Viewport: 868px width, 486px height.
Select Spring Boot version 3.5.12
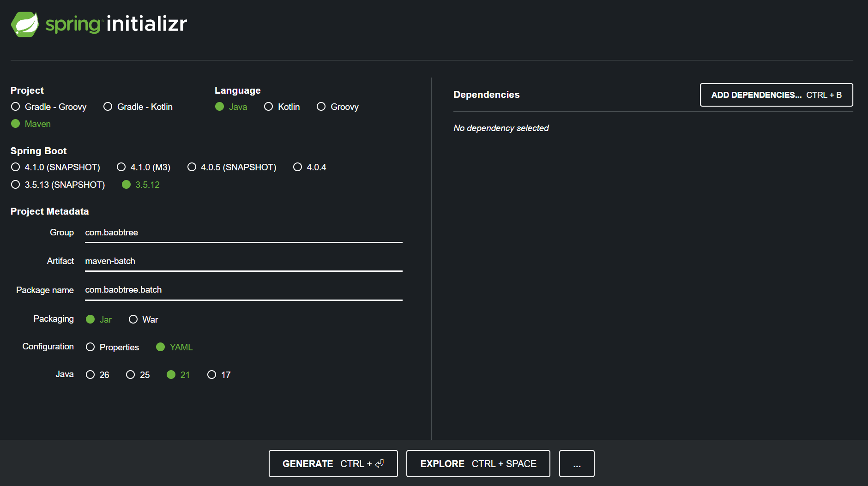141,185
